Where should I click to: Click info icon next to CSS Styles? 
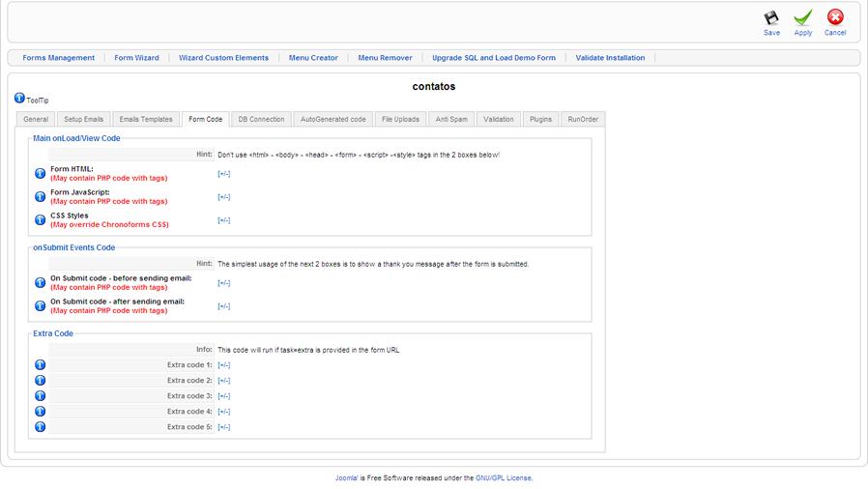tap(40, 219)
